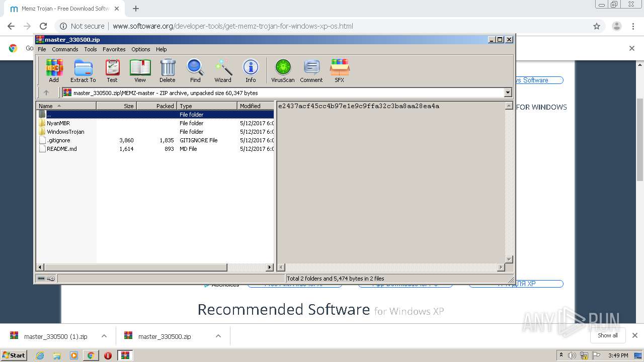Click the Extract To toolbar icon

pyautogui.click(x=83, y=70)
